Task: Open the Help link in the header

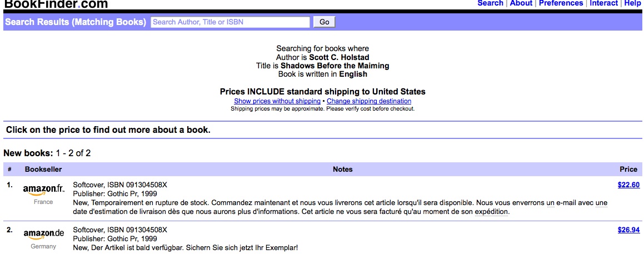Action: pyautogui.click(x=632, y=3)
